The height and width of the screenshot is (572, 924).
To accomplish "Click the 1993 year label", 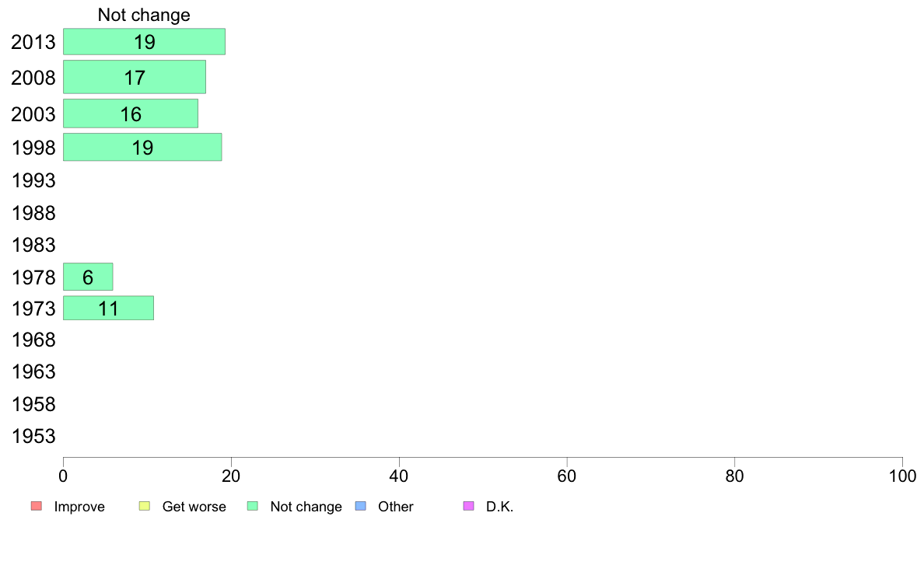I will [x=33, y=180].
